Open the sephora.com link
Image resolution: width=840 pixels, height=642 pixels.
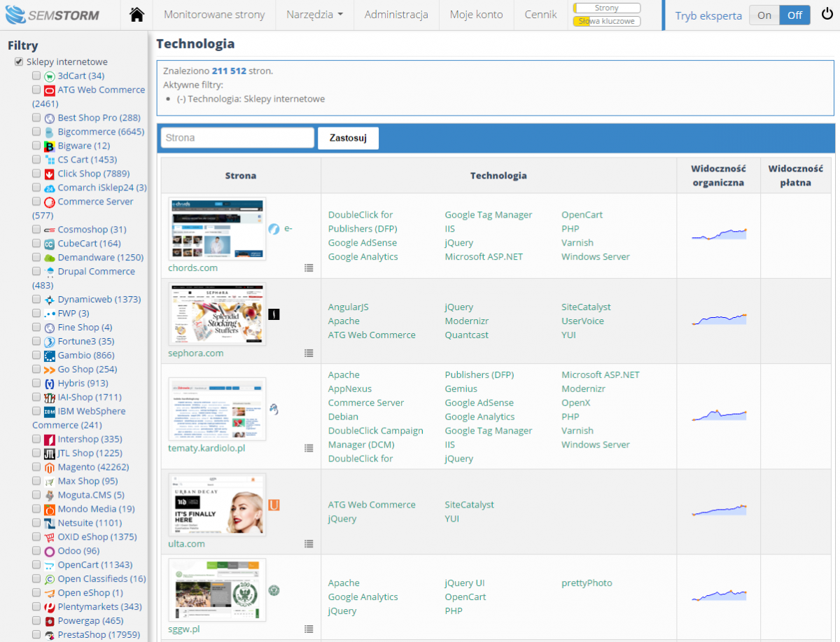tap(196, 353)
